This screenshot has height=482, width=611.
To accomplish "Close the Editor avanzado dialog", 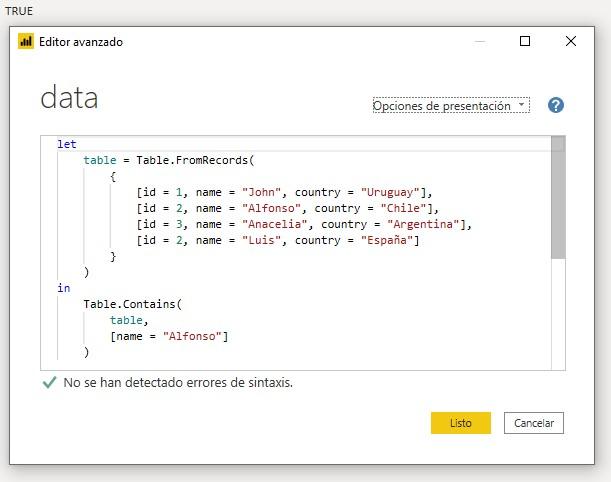I will click(x=571, y=41).
